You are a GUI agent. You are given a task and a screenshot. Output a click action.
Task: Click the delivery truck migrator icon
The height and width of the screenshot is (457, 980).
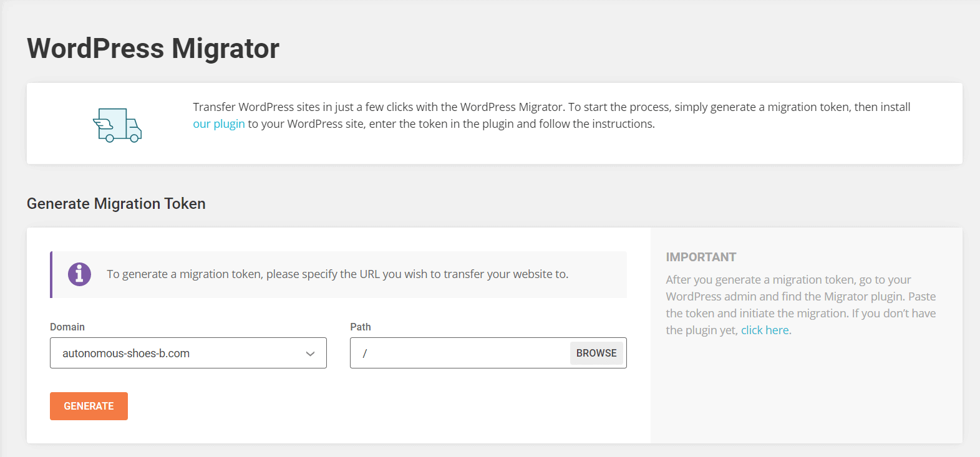click(x=117, y=125)
